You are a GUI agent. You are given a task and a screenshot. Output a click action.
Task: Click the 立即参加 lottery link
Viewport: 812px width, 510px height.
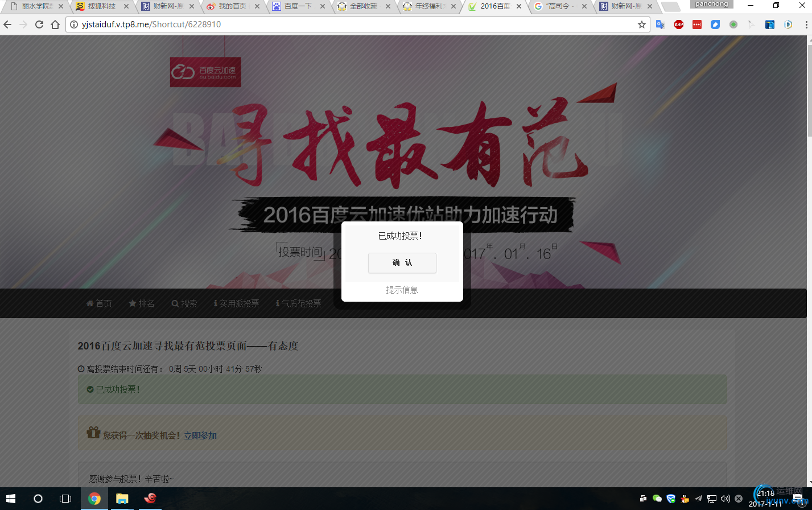point(200,434)
